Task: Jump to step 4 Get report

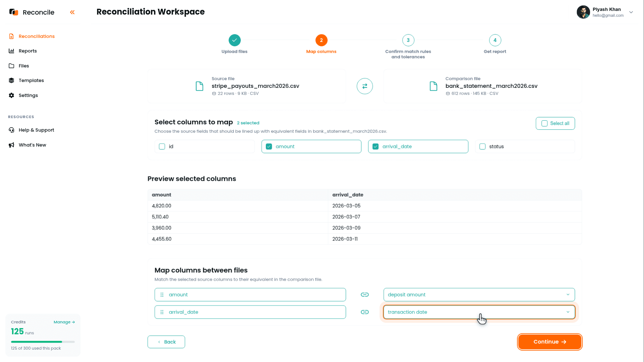Action: pos(495,40)
